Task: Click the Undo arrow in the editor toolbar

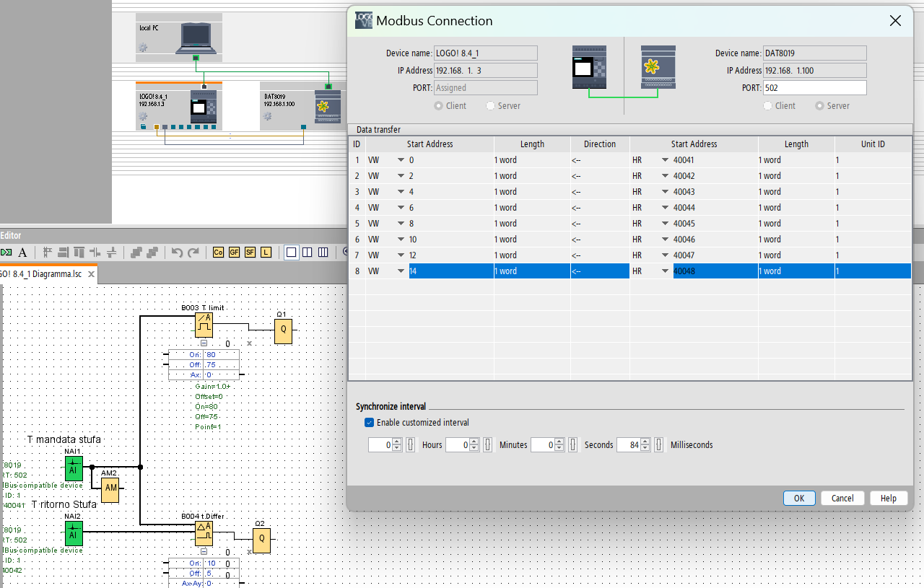Action: [x=177, y=253]
